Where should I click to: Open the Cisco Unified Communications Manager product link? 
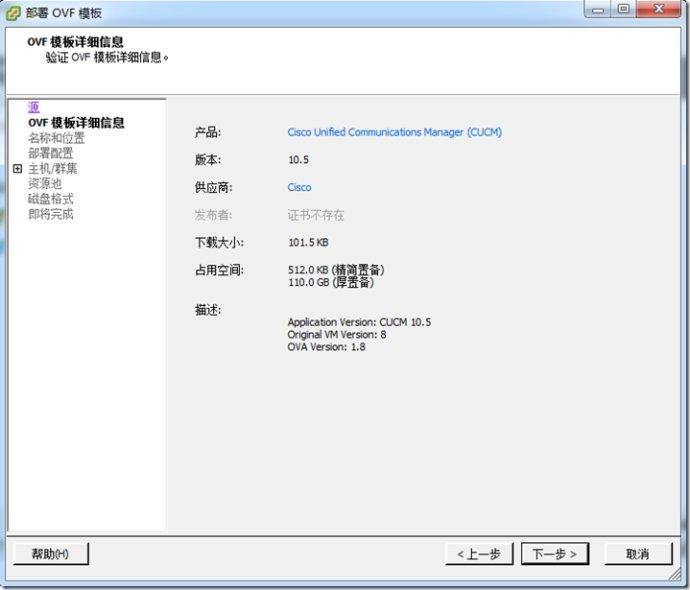[394, 132]
